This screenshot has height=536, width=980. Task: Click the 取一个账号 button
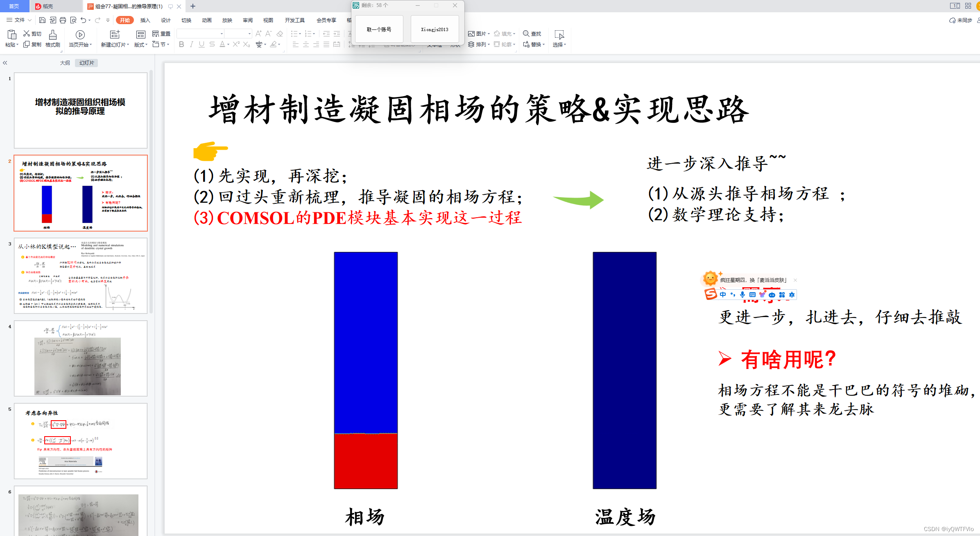point(379,29)
